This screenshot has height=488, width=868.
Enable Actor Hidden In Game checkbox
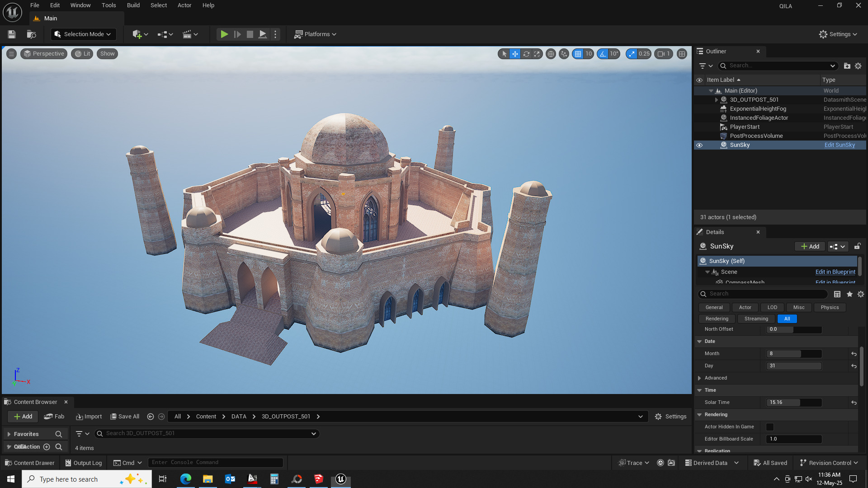tap(770, 427)
